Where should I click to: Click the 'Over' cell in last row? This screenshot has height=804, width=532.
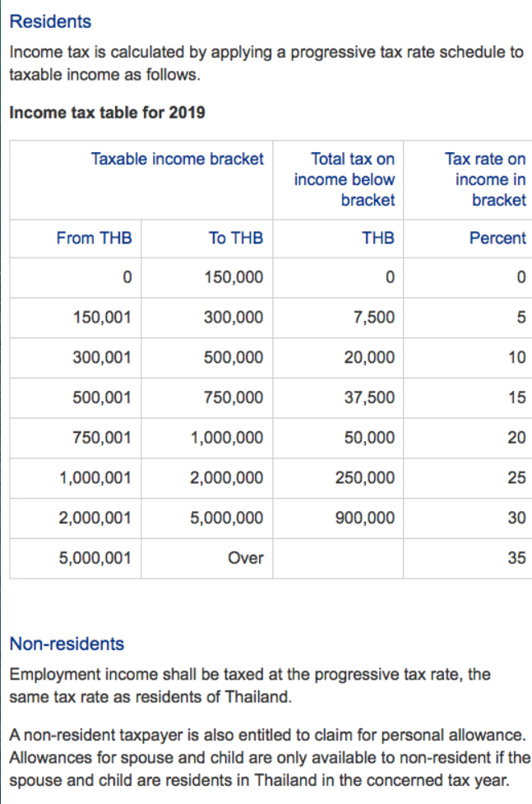click(245, 558)
